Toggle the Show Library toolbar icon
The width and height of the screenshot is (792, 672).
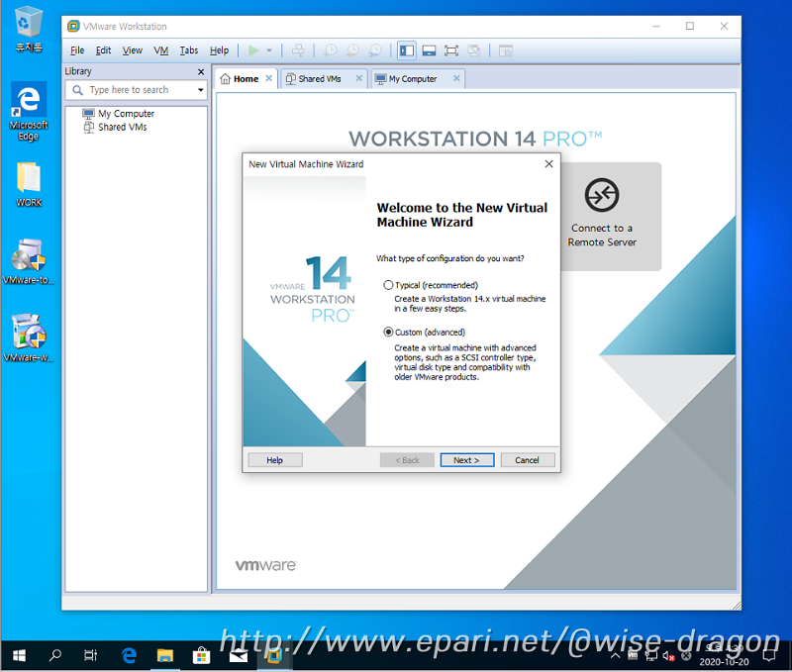407,50
